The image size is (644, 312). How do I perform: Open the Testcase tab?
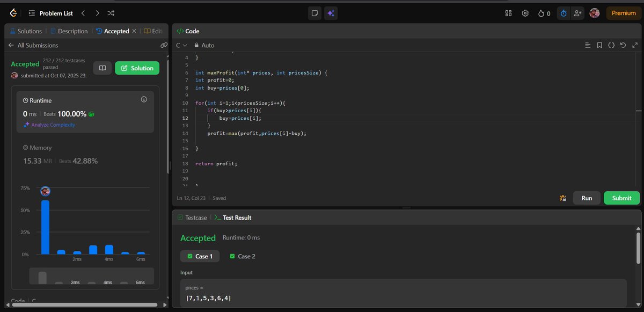[x=192, y=217]
